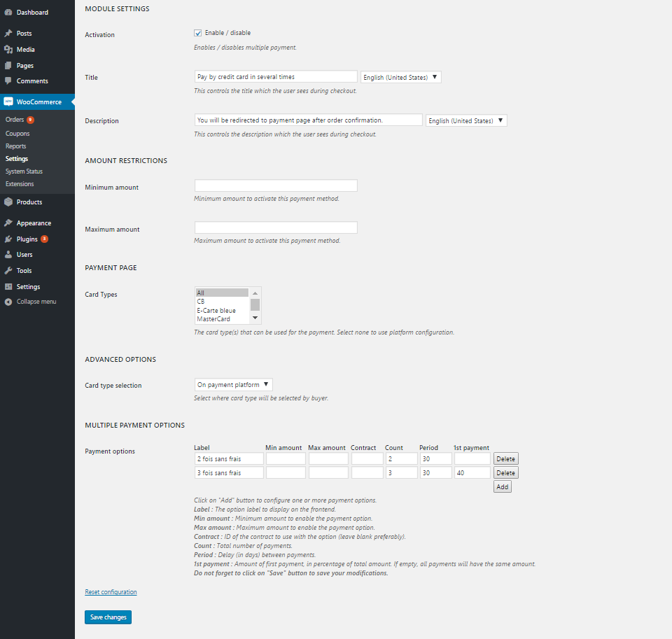
Task: Open the System Status submenu item
Action: tap(24, 171)
